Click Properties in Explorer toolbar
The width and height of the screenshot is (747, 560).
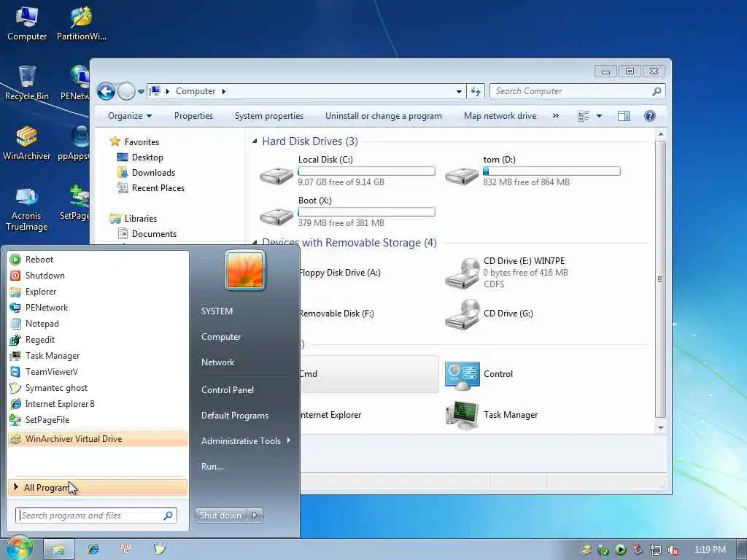tap(193, 116)
